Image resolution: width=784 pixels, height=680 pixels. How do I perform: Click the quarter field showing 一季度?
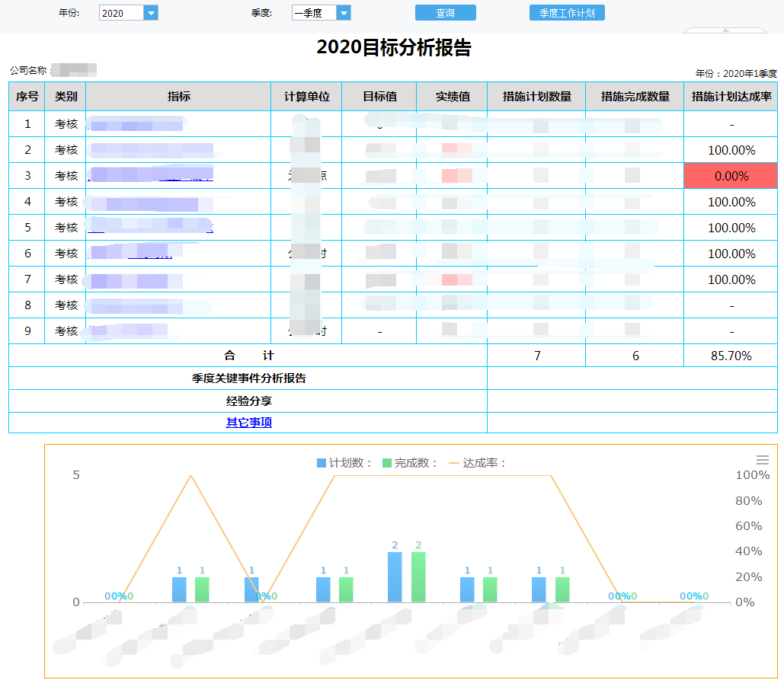pyautogui.click(x=314, y=13)
